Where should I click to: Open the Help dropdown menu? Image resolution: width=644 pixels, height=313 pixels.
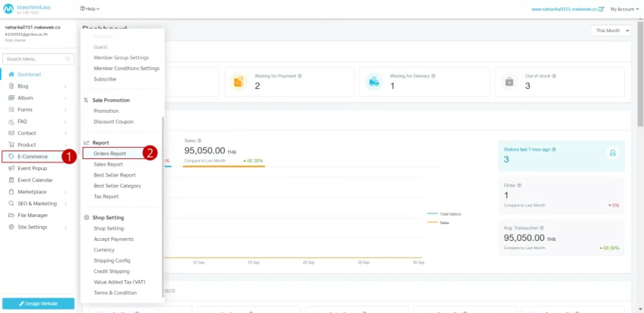pos(90,9)
